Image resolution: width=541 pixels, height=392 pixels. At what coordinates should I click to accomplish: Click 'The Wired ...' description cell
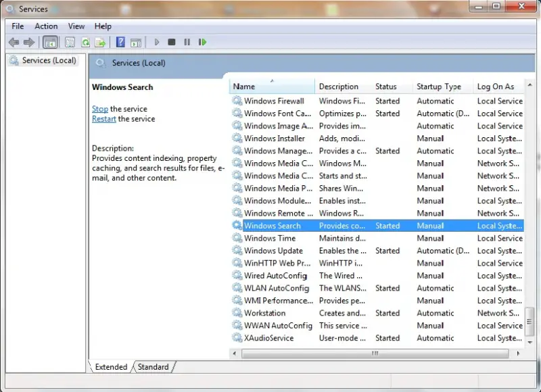341,276
